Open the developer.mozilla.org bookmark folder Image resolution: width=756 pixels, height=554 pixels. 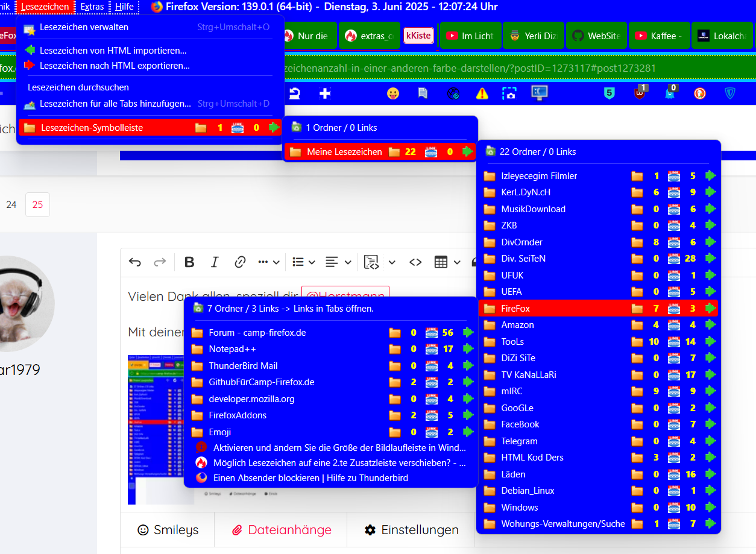(331, 398)
